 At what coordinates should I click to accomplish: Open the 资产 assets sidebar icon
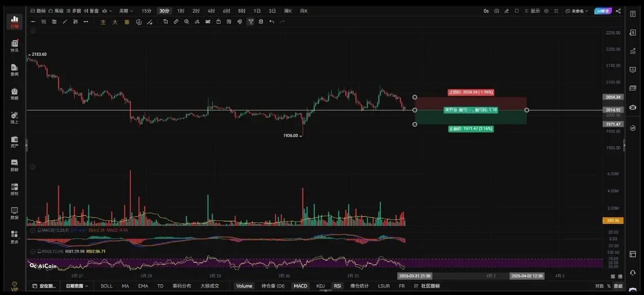[x=14, y=142]
